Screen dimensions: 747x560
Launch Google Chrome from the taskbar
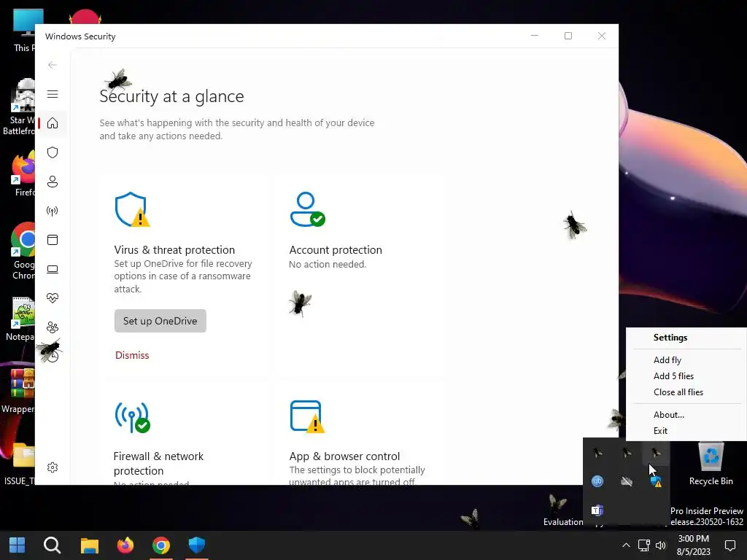pos(161,545)
